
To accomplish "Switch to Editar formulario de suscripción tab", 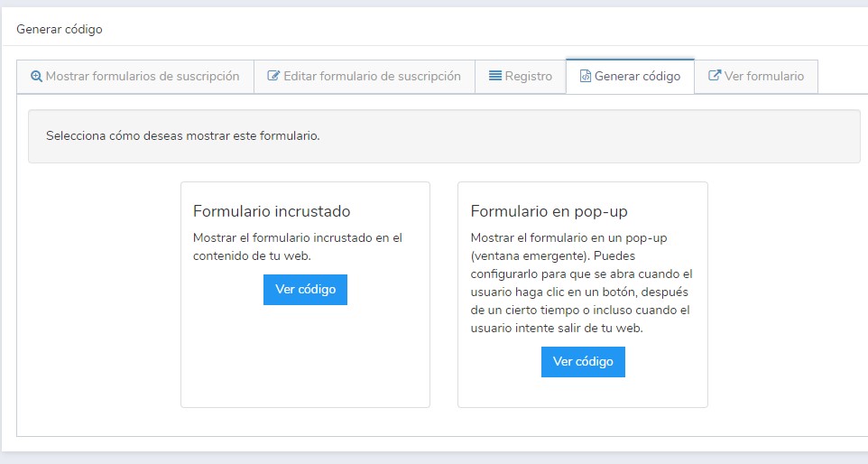I will pyautogui.click(x=365, y=77).
